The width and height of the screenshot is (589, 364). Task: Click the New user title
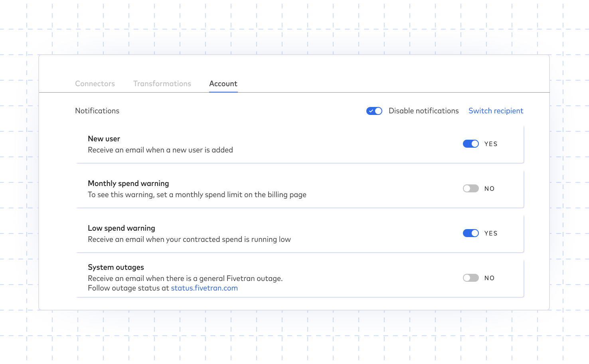(x=104, y=139)
